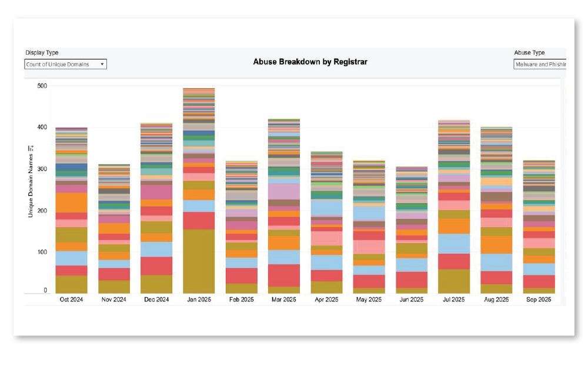This screenshot has height=369, width=588.
Task: Click the arrow on Count of Unique Domains
Action: click(102, 64)
